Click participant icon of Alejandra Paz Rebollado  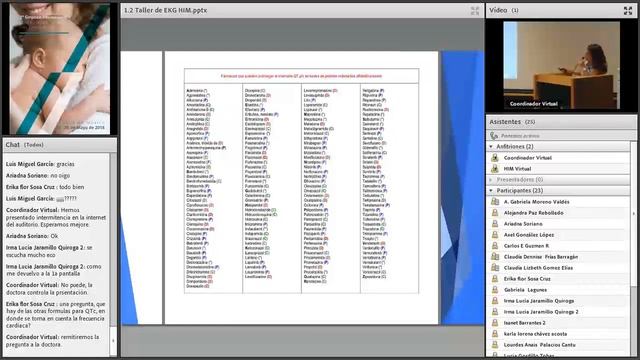tap(495, 213)
